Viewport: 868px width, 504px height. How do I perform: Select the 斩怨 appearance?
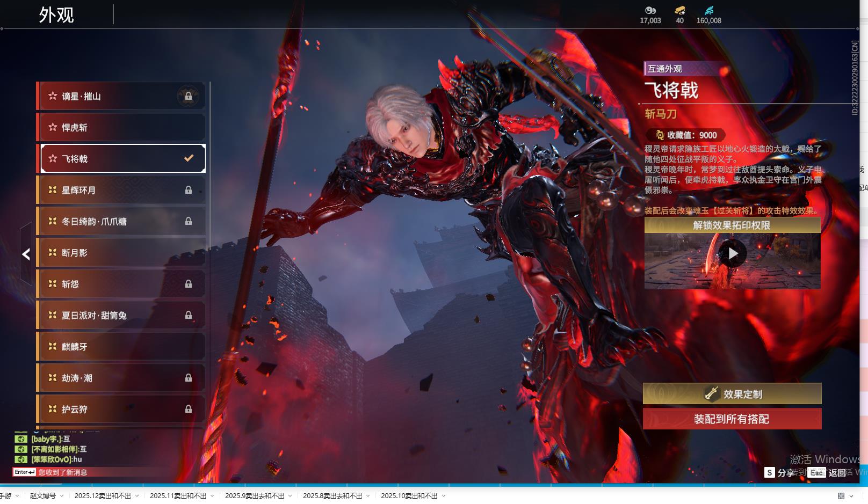(121, 283)
